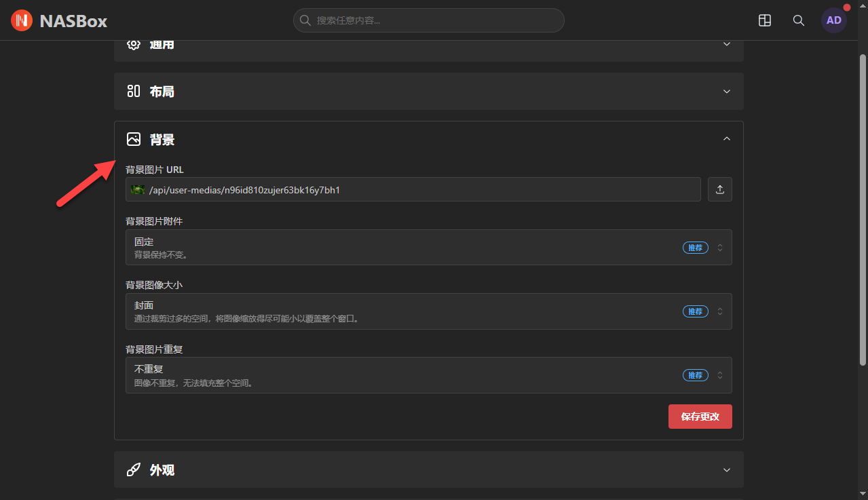Viewport: 868px width, 500px height.
Task: Click the magnifier search icon beside avatar
Action: pyautogui.click(x=799, y=20)
